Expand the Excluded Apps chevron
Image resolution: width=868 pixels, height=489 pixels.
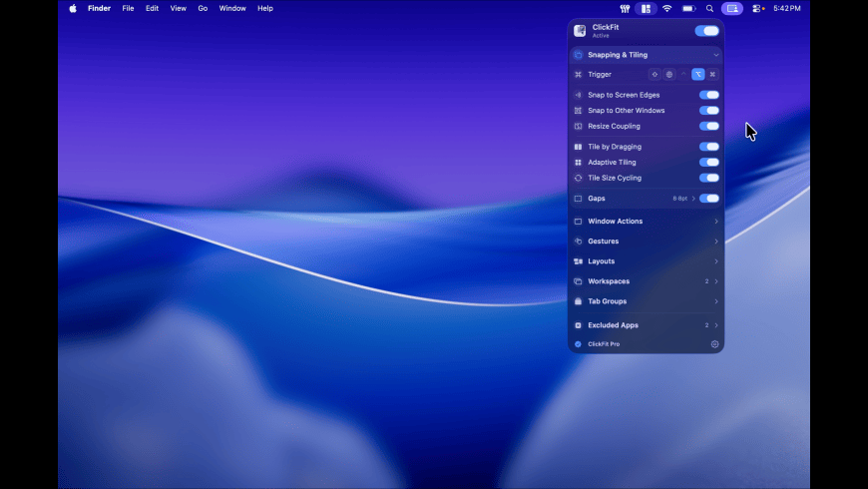(x=715, y=325)
